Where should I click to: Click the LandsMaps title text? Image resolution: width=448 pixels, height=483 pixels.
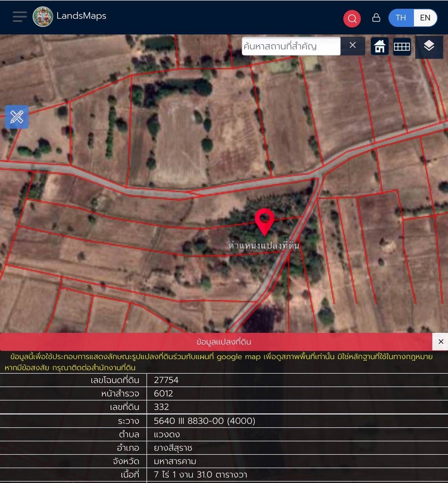click(81, 16)
